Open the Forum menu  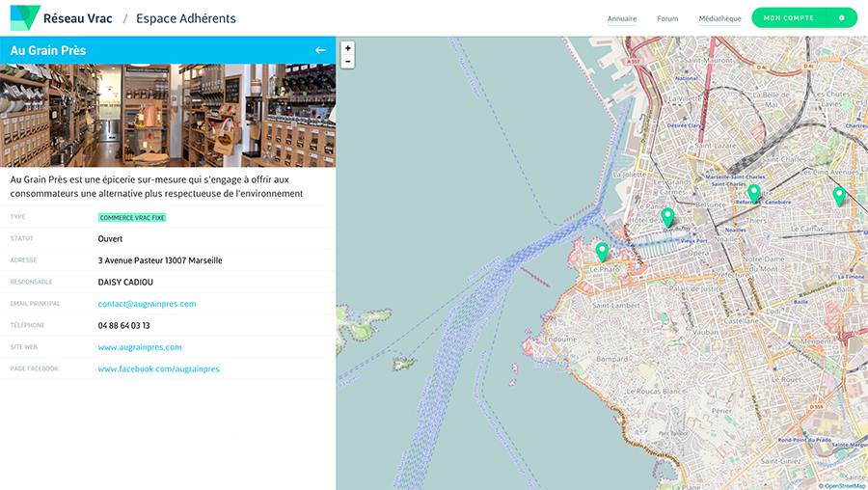pyautogui.click(x=667, y=19)
